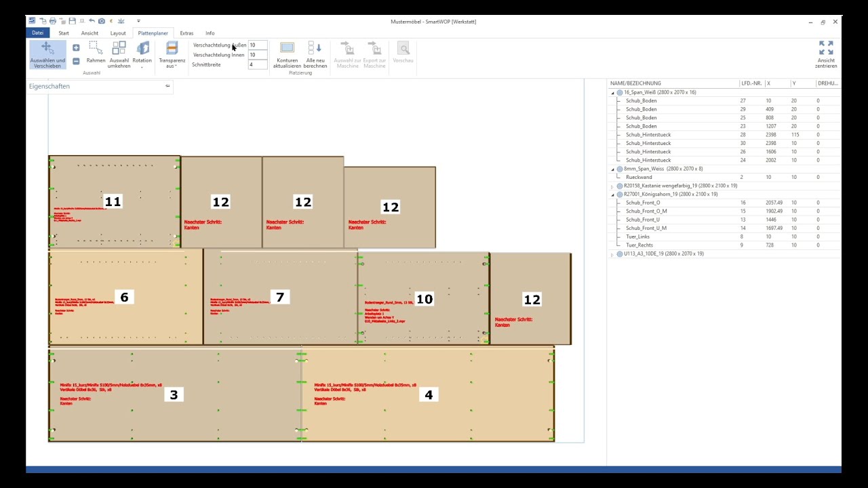This screenshot has width=868, height=488.
Task: Click the LFD.-NR. column header
Action: point(751,83)
